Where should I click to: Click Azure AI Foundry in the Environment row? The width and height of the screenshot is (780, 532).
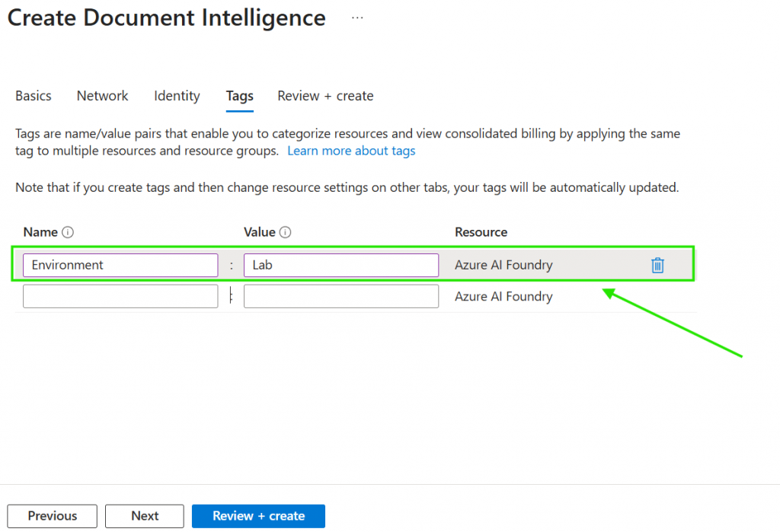[503, 265]
